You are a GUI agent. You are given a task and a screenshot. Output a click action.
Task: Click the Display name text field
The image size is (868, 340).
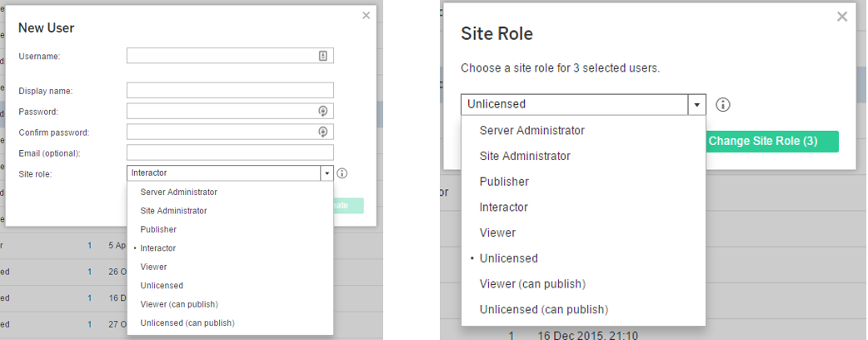pyautogui.click(x=230, y=90)
